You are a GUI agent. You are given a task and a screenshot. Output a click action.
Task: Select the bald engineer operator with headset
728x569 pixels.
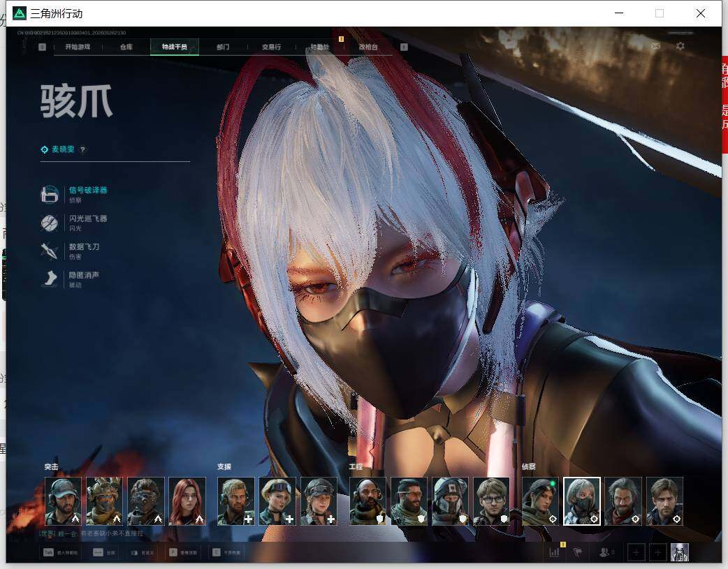367,501
